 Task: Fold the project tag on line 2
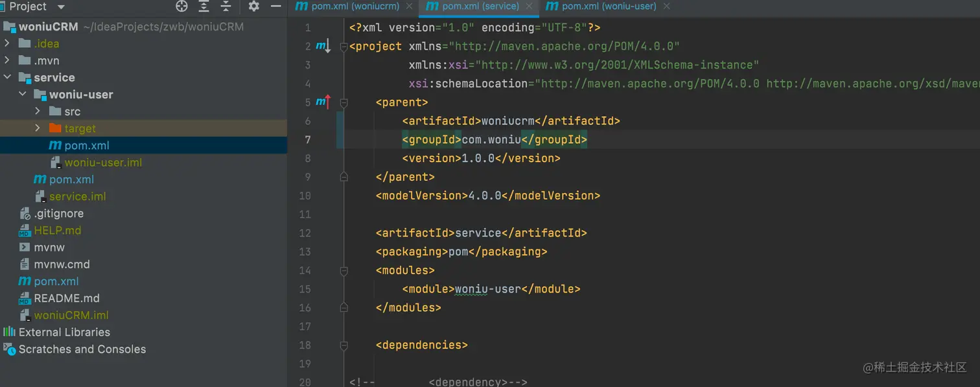344,46
